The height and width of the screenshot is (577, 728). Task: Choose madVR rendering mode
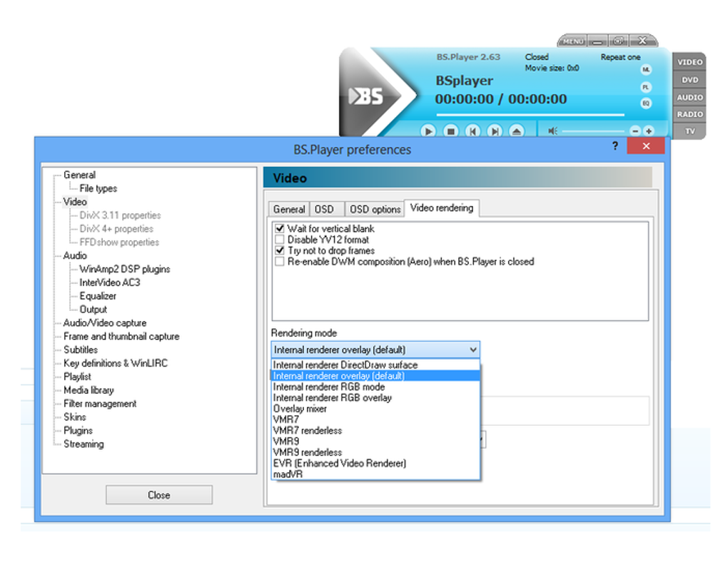[x=375, y=474]
